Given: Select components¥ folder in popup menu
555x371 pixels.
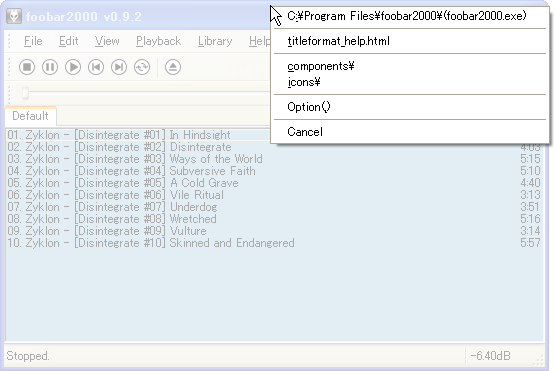Looking at the screenshot, I should pos(410,66).
